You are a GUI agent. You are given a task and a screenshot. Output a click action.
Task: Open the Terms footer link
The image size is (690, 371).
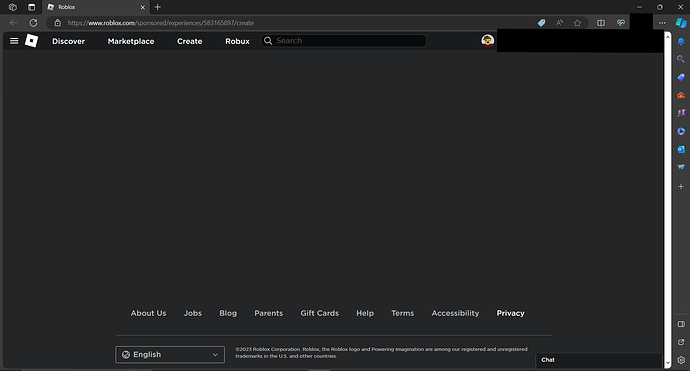pyautogui.click(x=403, y=313)
